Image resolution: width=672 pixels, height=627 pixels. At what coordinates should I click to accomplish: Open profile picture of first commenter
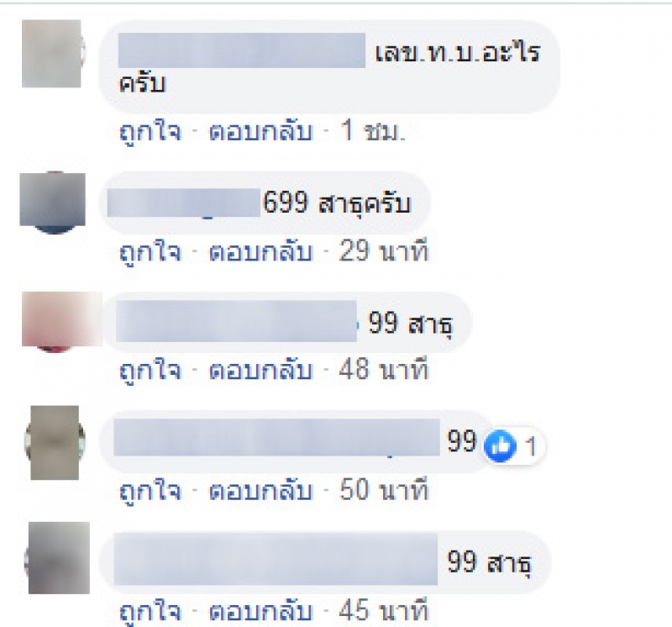coord(52,54)
